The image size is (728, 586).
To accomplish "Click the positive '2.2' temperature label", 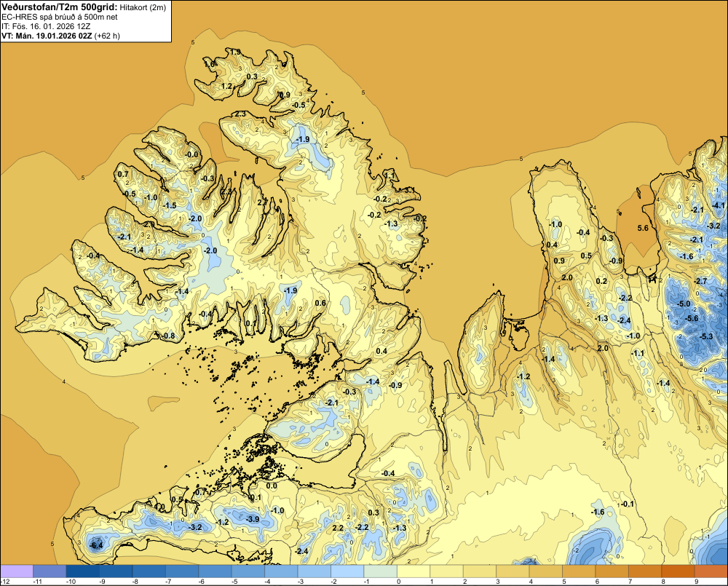I will 338,528.
